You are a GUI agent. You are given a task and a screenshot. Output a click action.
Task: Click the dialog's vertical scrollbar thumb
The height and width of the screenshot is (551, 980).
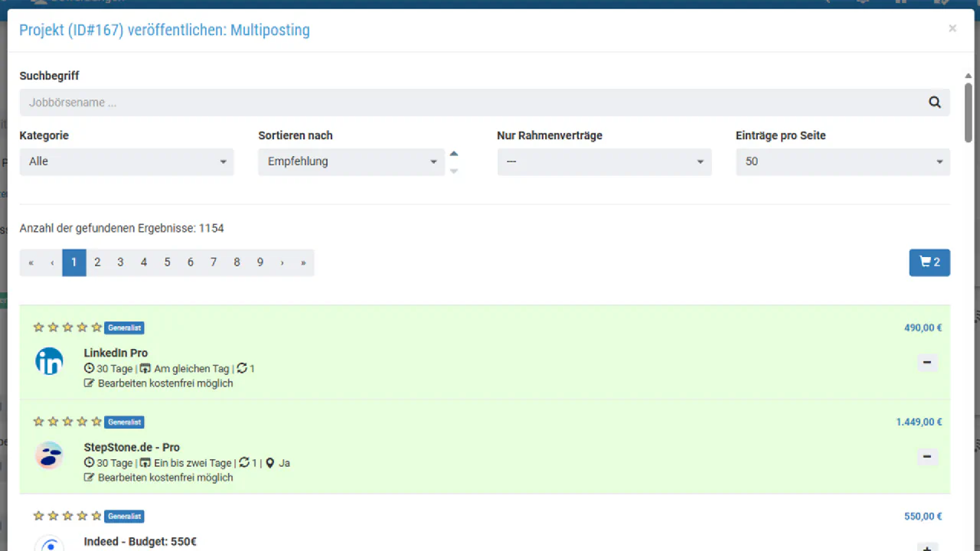(969, 112)
